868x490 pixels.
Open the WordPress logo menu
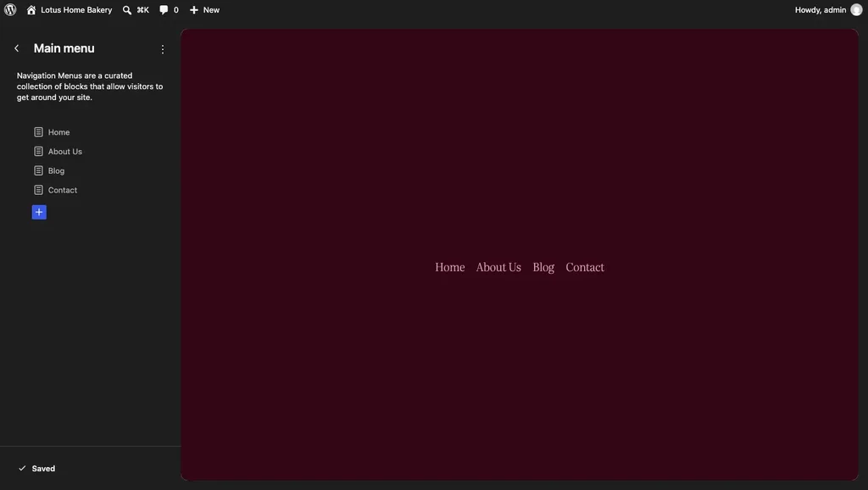[x=10, y=10]
